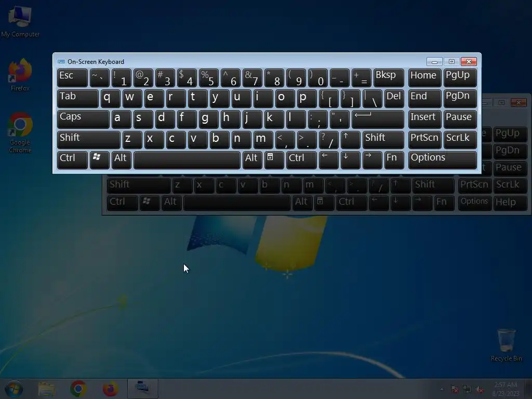Click the right arrow key
The width and height of the screenshot is (532, 399).
click(372, 160)
